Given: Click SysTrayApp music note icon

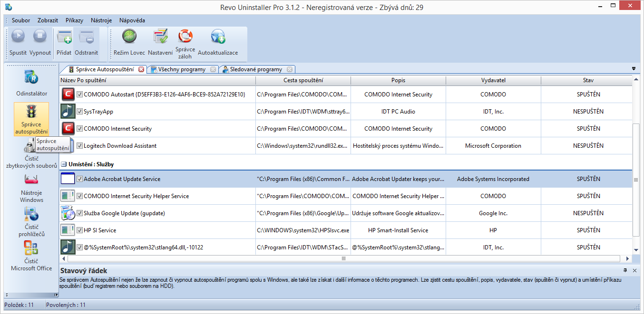Looking at the screenshot, I should click(x=68, y=112).
